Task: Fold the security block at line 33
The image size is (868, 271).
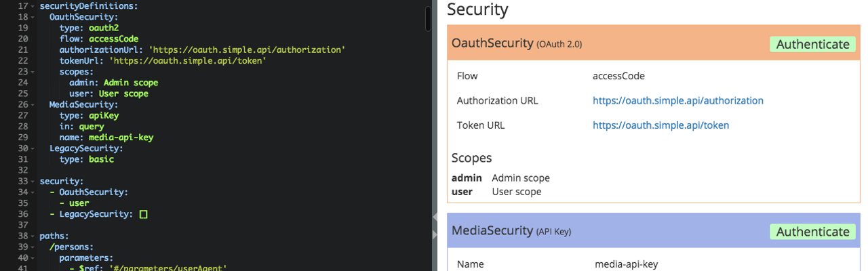Action: pyautogui.click(x=32, y=182)
